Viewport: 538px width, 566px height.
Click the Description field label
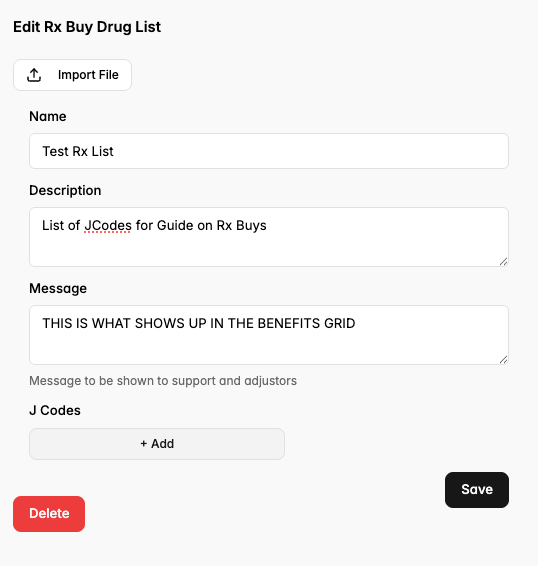[65, 191]
